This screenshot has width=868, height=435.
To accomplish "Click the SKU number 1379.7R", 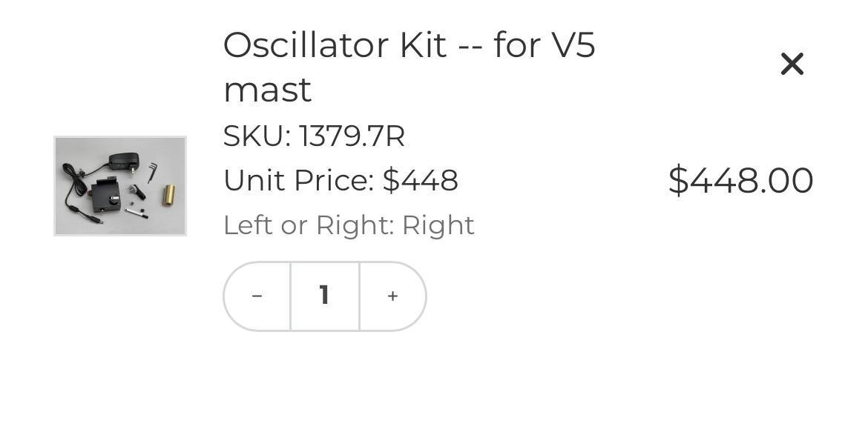I will [352, 136].
